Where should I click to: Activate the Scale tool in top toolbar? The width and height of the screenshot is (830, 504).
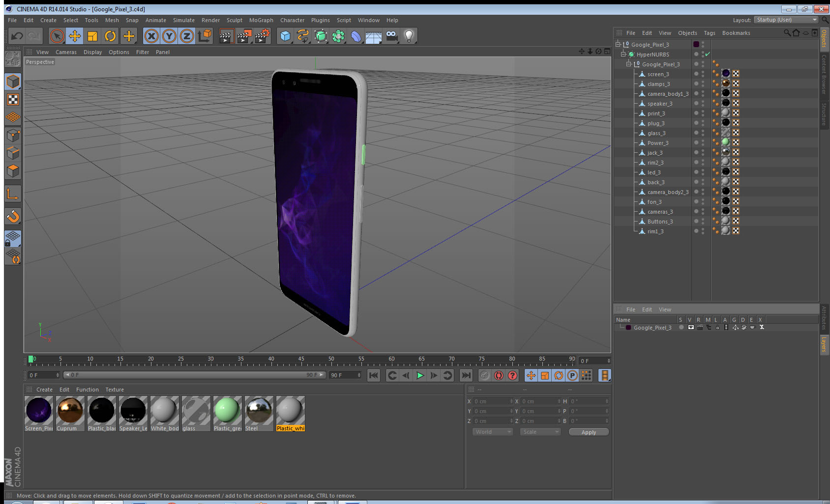coord(92,36)
